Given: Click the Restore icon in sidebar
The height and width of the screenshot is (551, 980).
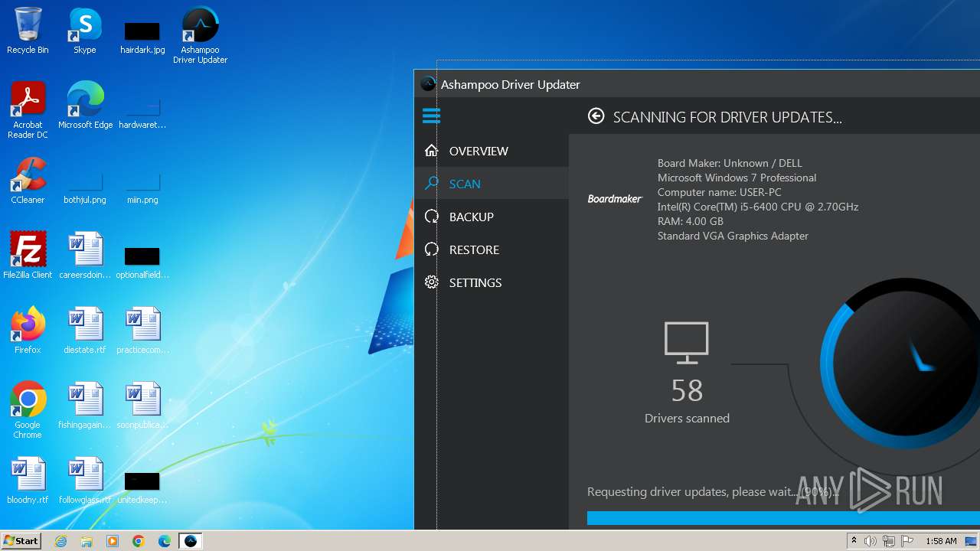Looking at the screenshot, I should (432, 249).
